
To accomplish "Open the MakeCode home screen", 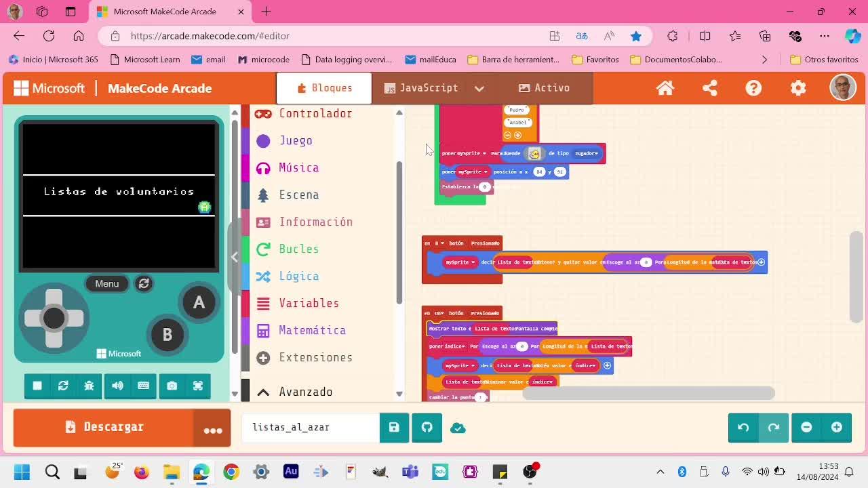I will coord(665,88).
